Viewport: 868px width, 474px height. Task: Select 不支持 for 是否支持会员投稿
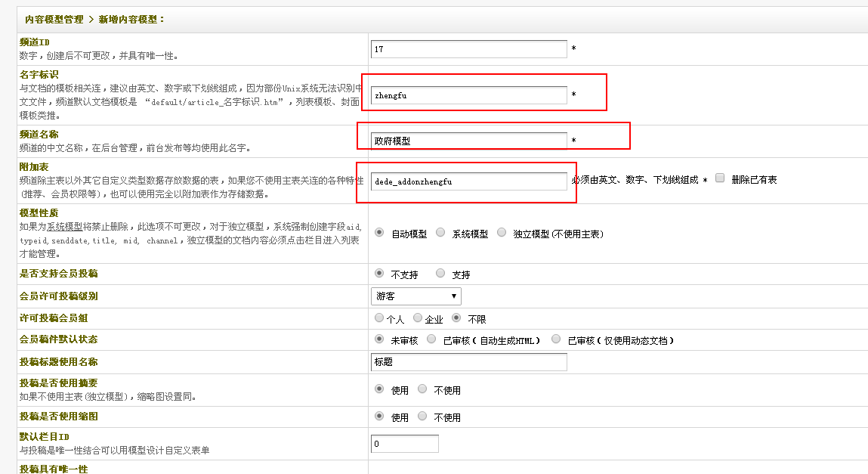coord(379,273)
